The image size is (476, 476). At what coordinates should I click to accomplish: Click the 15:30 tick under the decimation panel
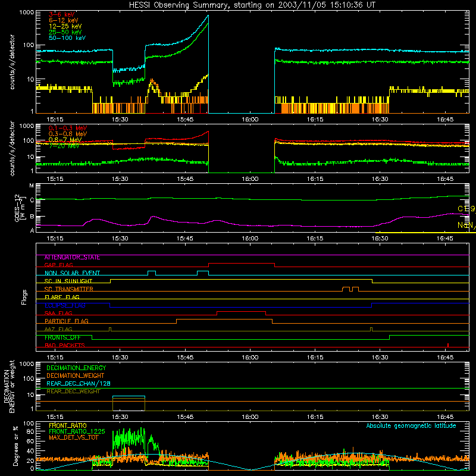tap(120, 417)
